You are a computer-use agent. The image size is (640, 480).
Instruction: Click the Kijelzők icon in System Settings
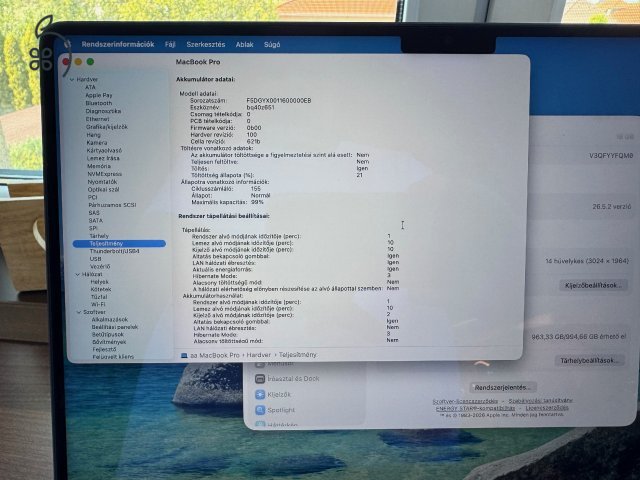[x=260, y=394]
